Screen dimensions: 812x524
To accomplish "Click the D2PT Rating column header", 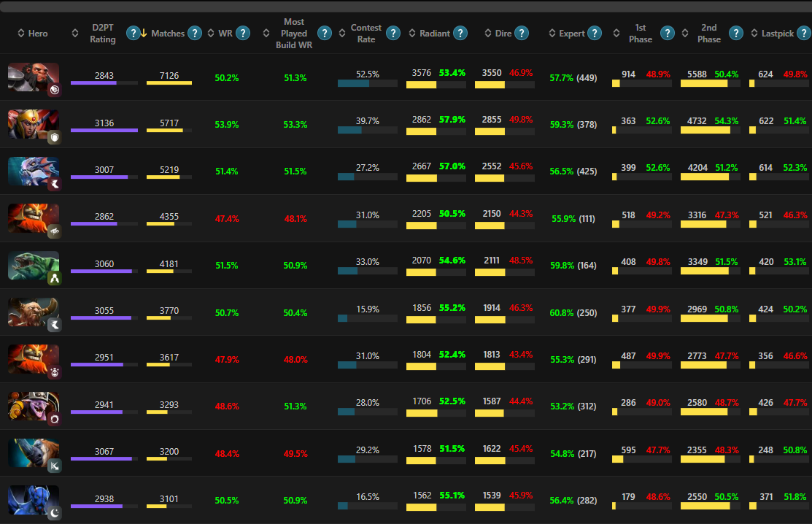I will coord(103,33).
